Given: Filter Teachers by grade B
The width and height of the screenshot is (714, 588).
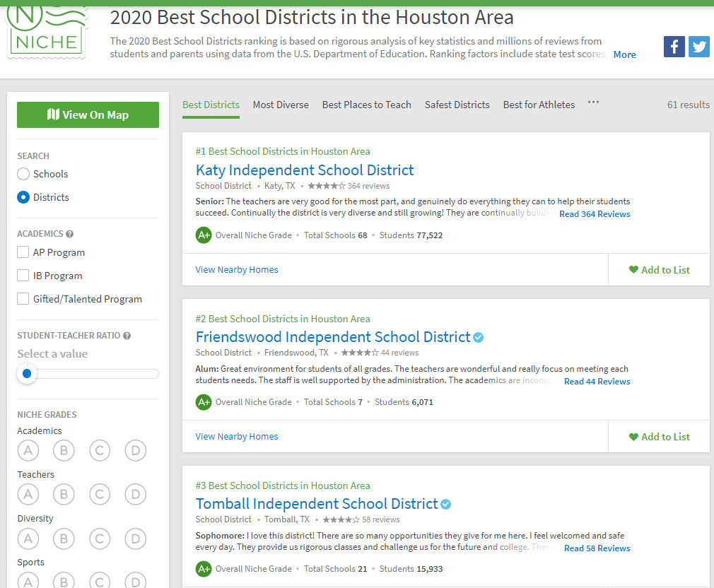Looking at the screenshot, I should pyautogui.click(x=64, y=494).
